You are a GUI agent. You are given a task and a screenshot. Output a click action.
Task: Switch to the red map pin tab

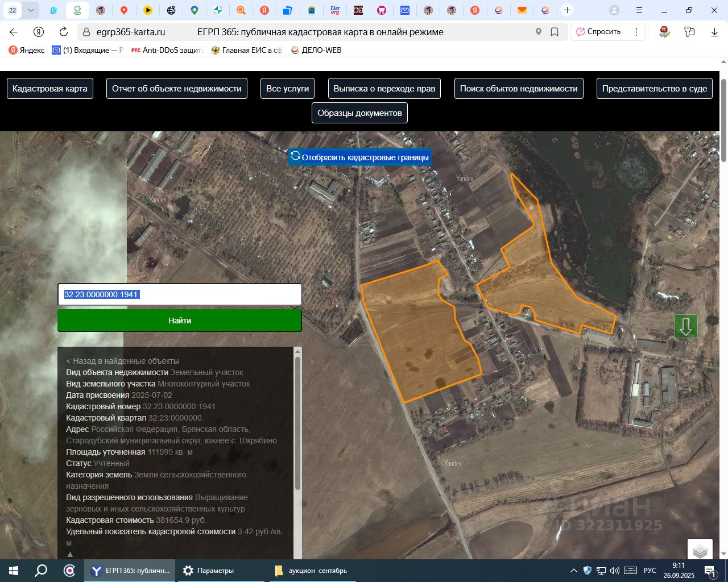[124, 10]
